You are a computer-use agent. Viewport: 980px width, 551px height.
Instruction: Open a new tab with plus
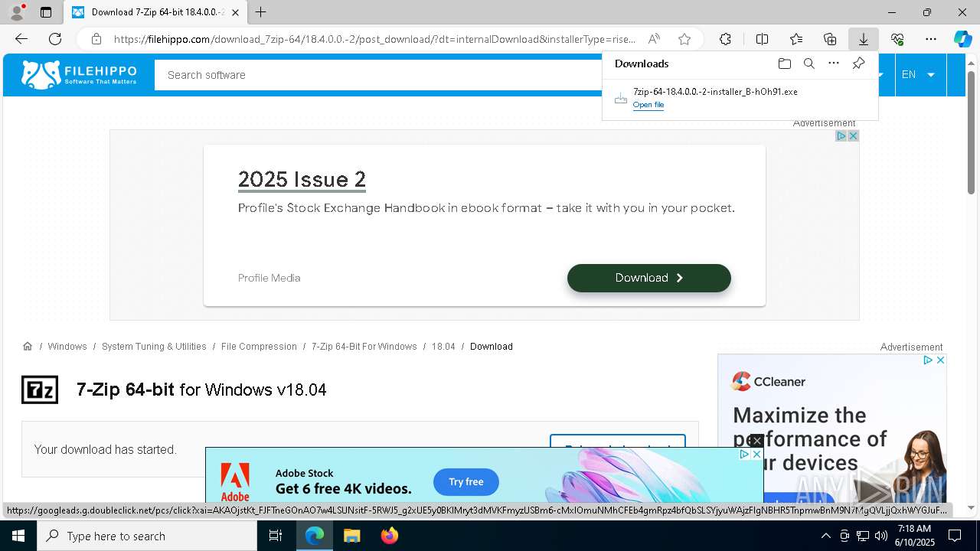click(261, 12)
